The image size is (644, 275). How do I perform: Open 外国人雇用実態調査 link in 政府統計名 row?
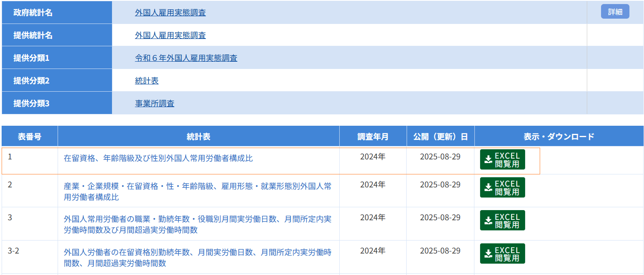(170, 13)
